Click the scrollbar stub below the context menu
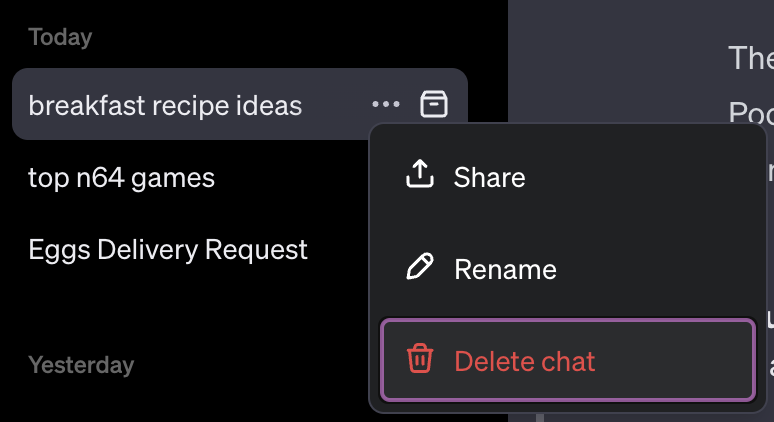 [x=540, y=418]
